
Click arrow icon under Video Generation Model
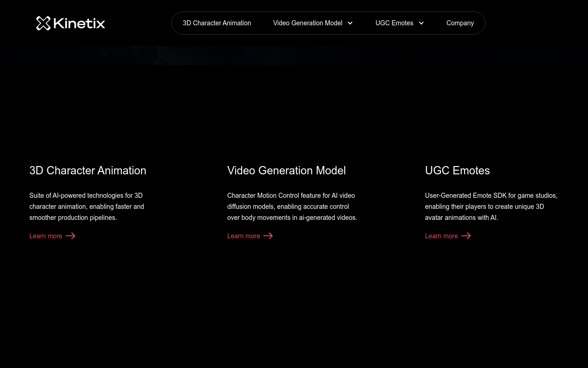pos(268,236)
